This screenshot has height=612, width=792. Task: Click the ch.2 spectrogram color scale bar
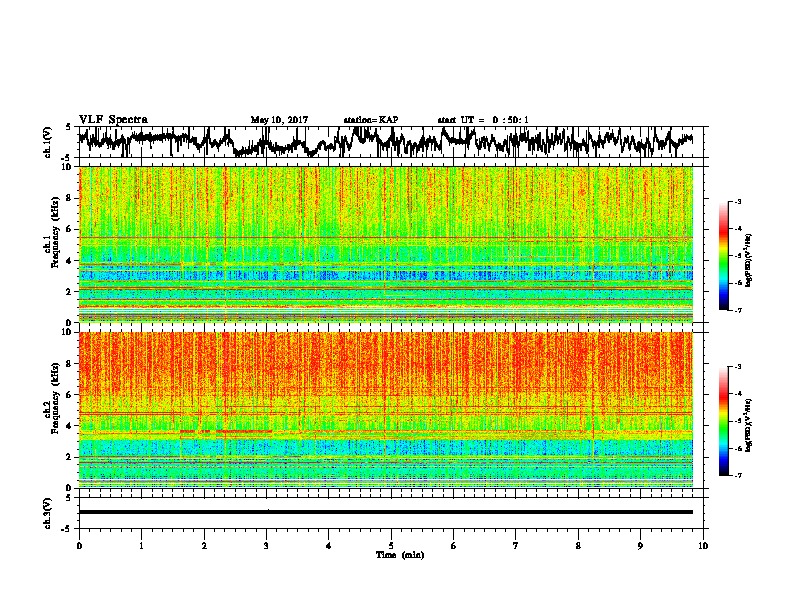pyautogui.click(x=724, y=421)
